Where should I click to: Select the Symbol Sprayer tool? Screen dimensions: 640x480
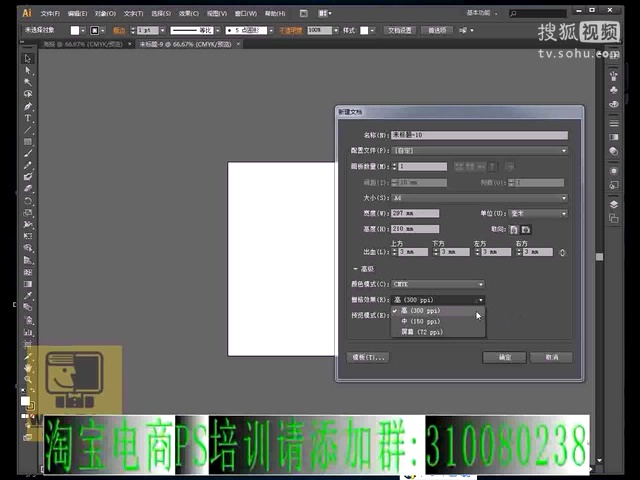click(28, 320)
